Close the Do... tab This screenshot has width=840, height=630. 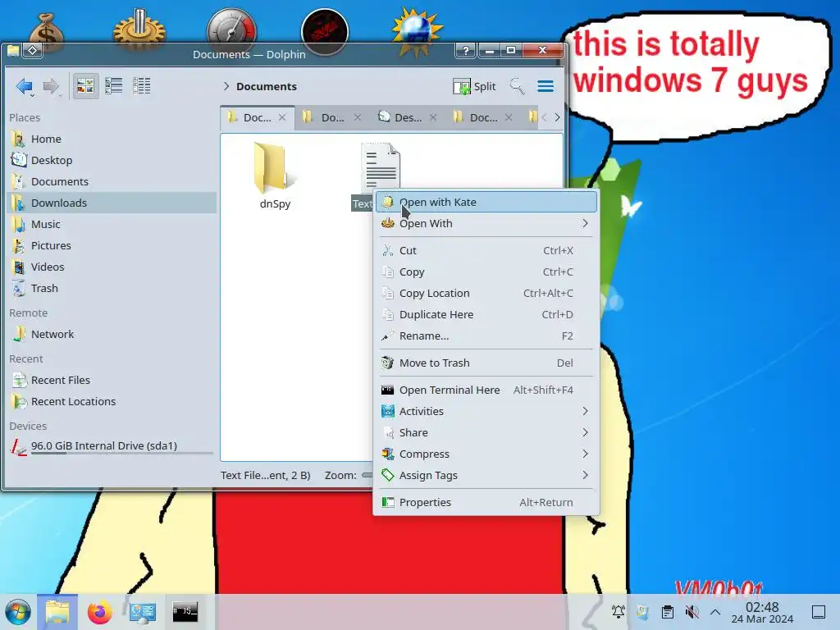click(x=358, y=117)
